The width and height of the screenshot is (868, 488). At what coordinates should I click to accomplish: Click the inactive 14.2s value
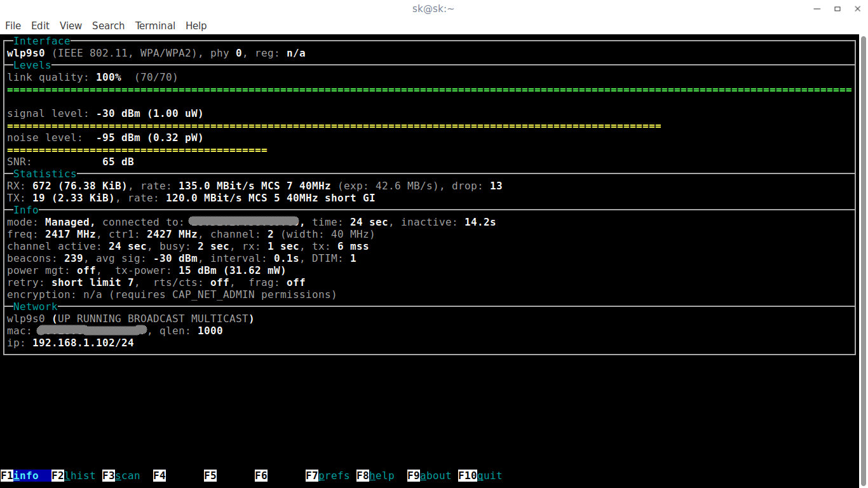(x=480, y=222)
